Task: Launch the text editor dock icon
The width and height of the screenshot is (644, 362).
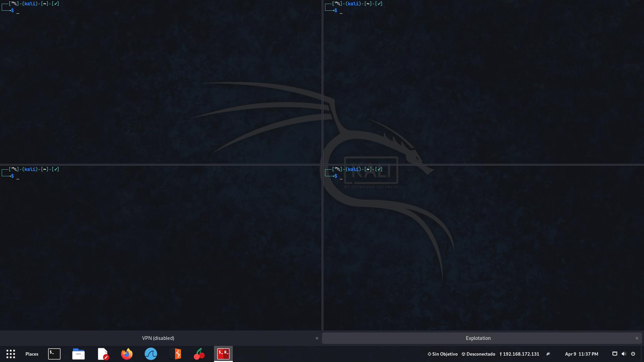Action: pos(103,354)
